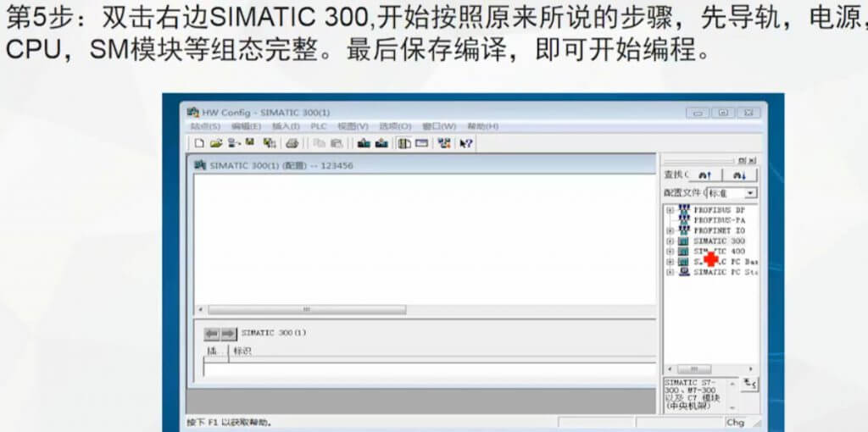Click the station window icon beside SIMATIC 300(1)
Image resolution: width=868 pixels, height=432 pixels.
[200, 165]
